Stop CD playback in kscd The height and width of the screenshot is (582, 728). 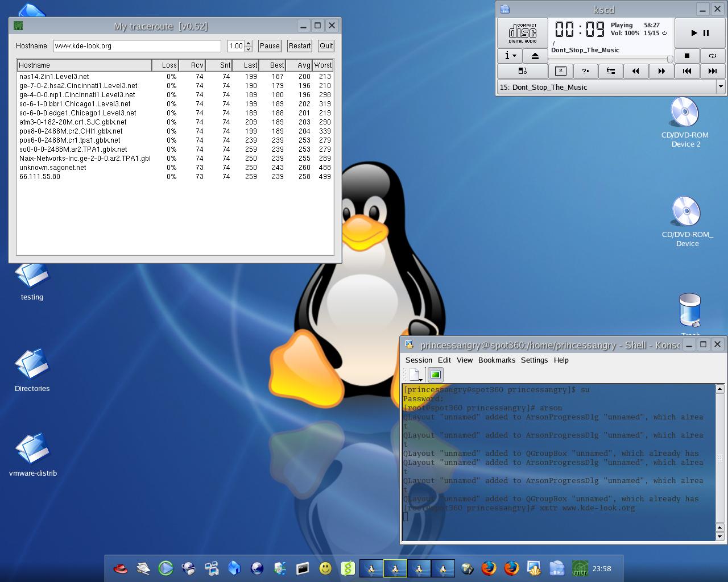coord(687,56)
